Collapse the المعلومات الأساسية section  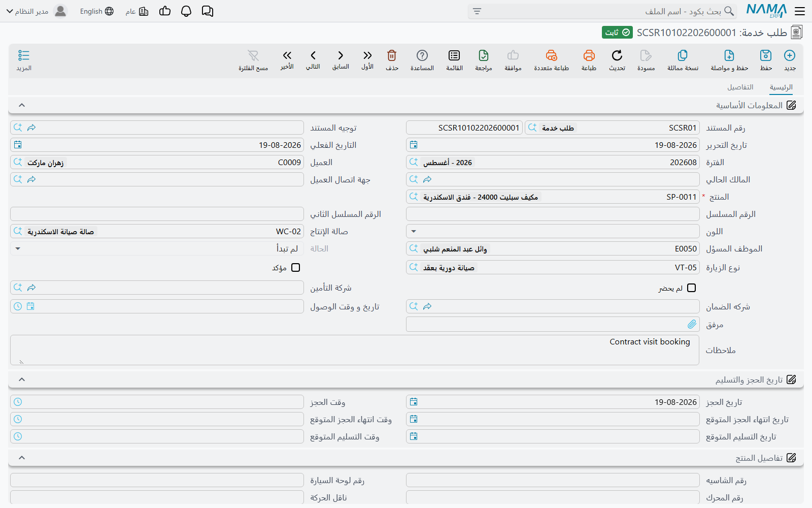point(22,105)
